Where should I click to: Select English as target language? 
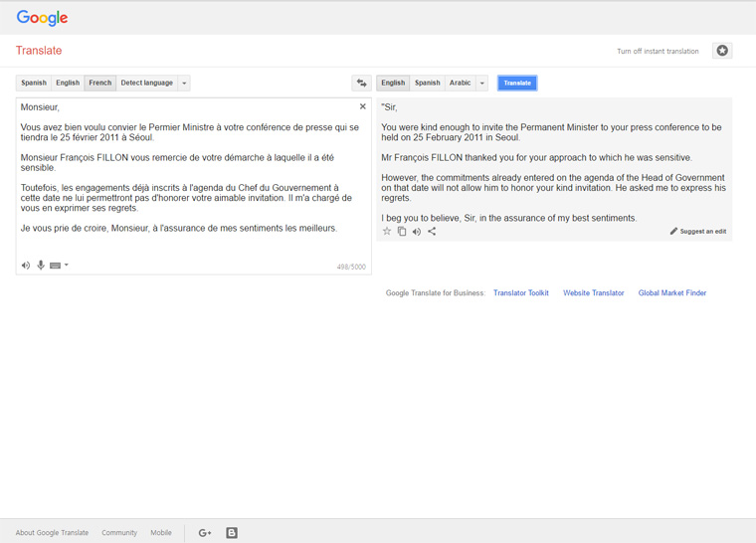[393, 83]
